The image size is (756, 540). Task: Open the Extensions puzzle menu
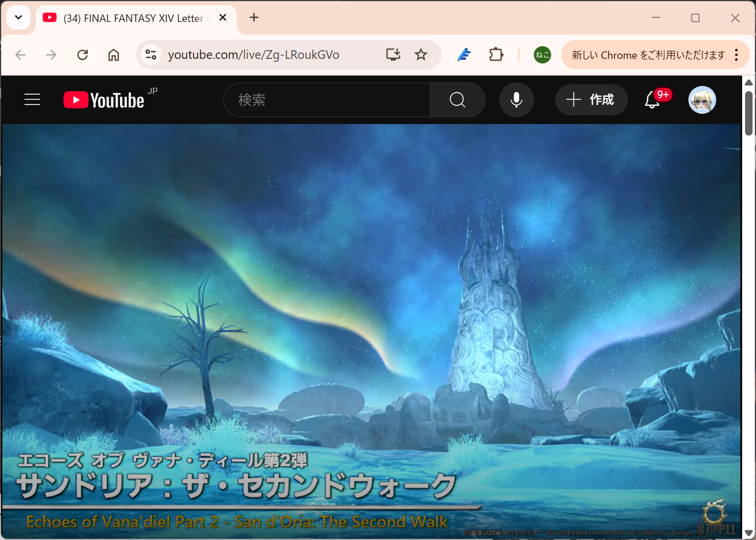tap(496, 55)
